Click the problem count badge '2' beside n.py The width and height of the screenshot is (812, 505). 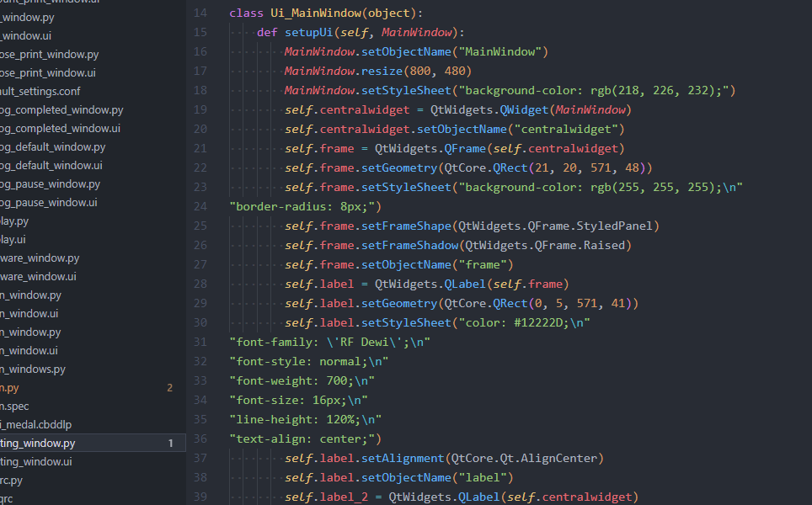(170, 388)
